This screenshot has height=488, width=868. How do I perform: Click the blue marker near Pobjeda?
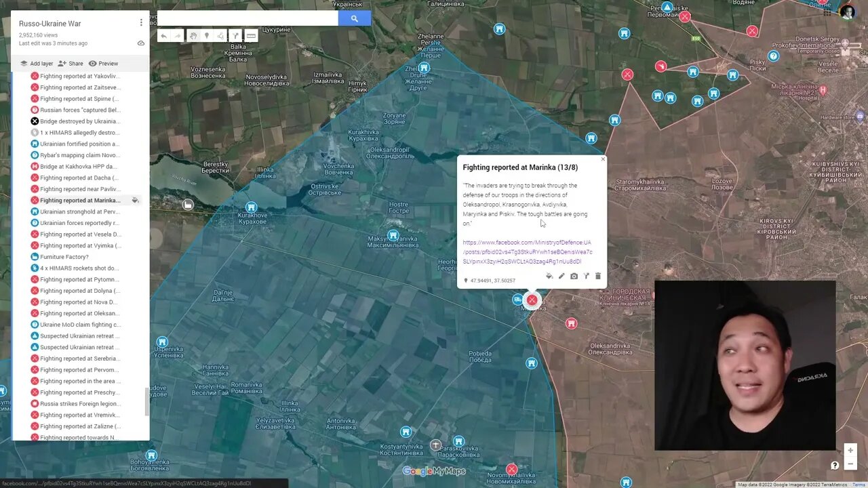tap(532, 363)
